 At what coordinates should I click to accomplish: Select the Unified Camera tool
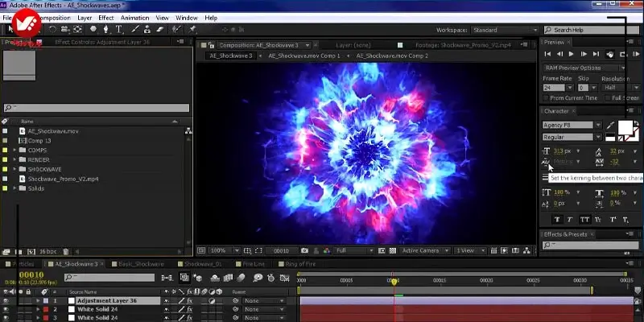coord(65,29)
